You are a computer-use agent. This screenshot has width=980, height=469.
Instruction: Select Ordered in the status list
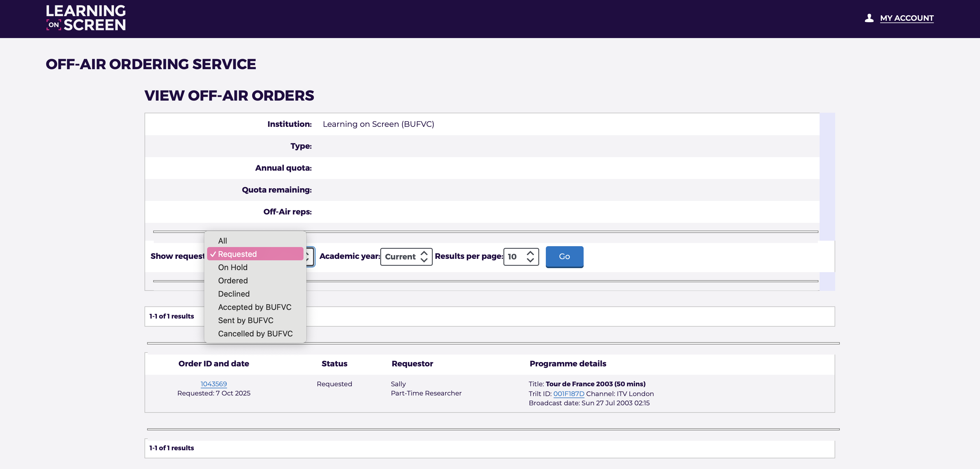pos(255,280)
